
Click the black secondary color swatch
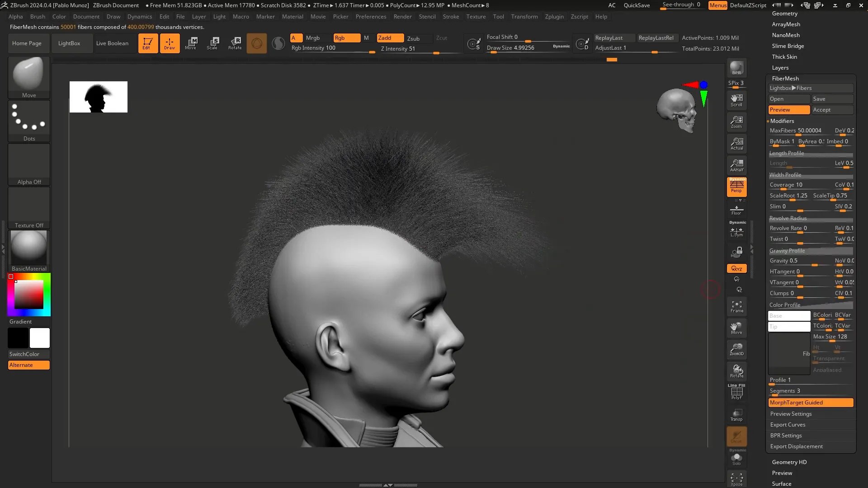(x=18, y=338)
